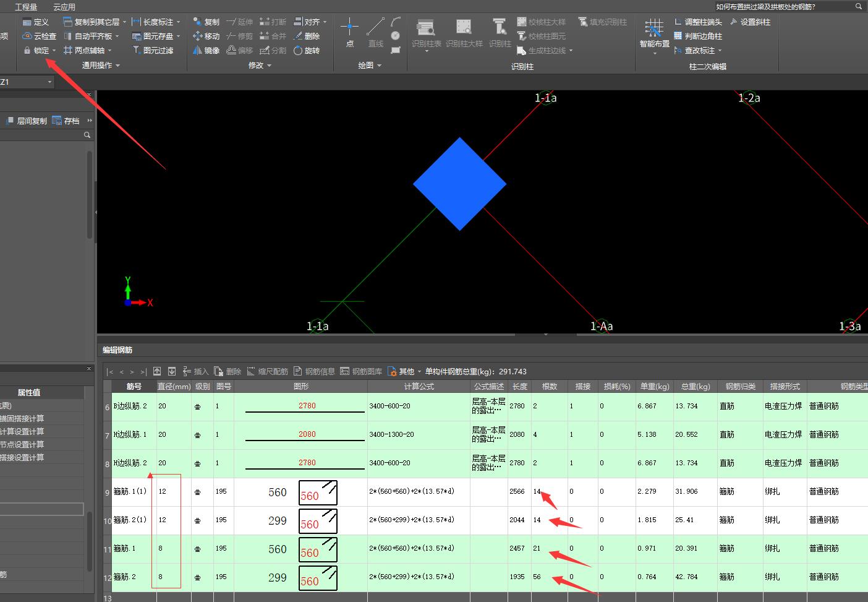This screenshot has width=868, height=602.
Task: Click the 复制 copy tool in 修改 group
Action: coord(206,22)
